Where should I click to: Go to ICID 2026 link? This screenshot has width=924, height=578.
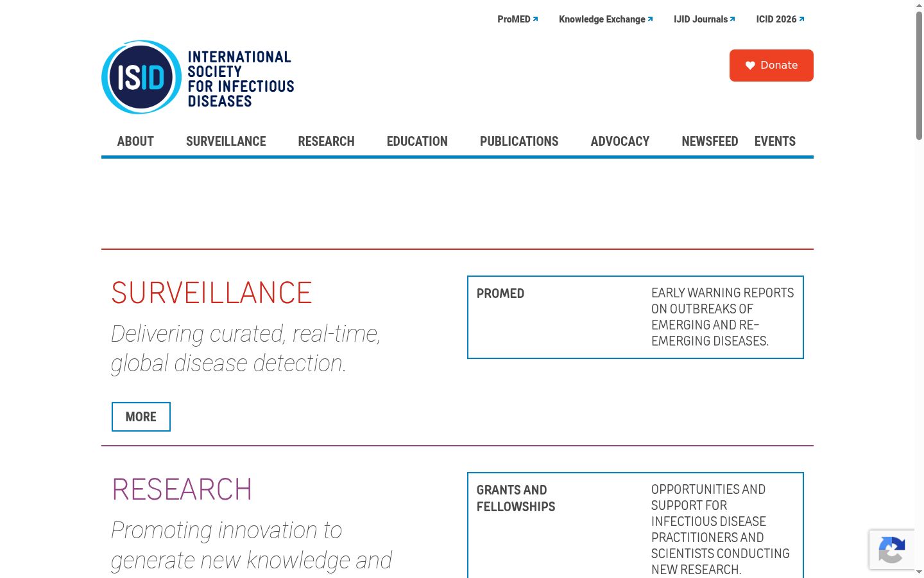(780, 19)
